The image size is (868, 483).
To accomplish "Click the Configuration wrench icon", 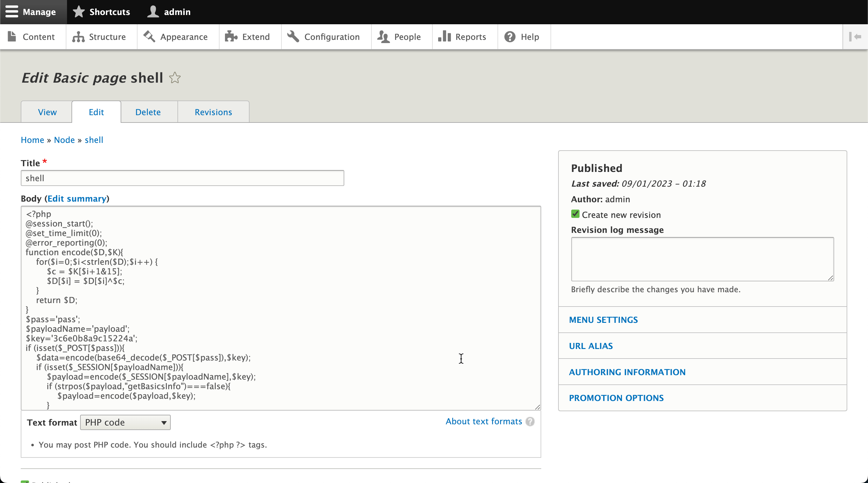I will click(x=293, y=36).
